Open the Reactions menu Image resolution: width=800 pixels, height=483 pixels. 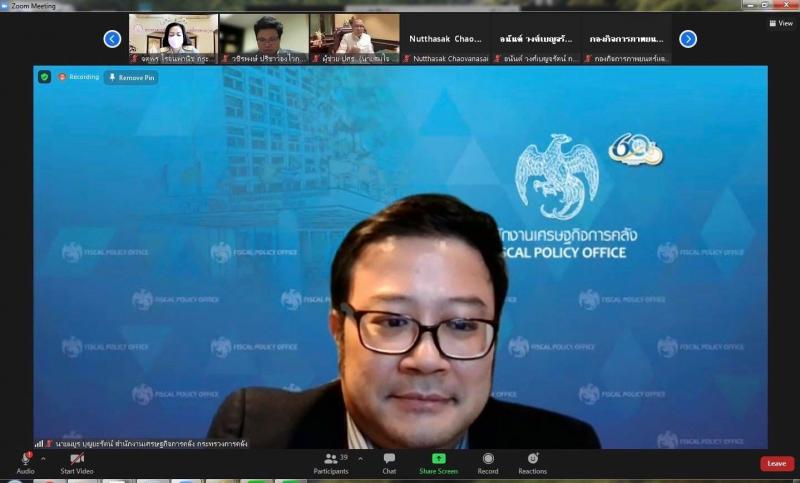(533, 463)
